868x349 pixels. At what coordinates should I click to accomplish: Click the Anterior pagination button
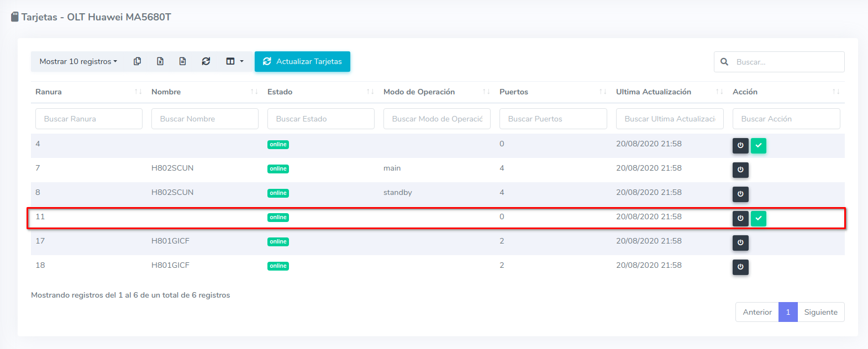[x=757, y=312]
